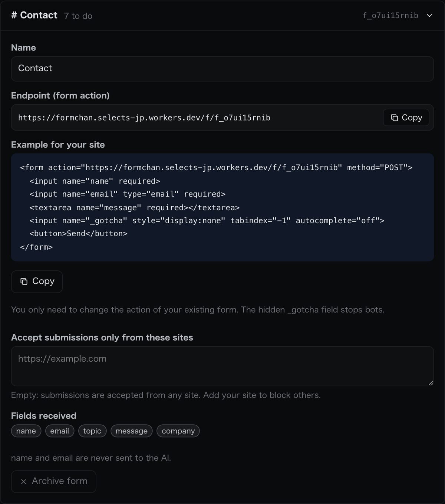Click the '7 to do' counter
This screenshot has height=504, width=445.
pyautogui.click(x=78, y=16)
